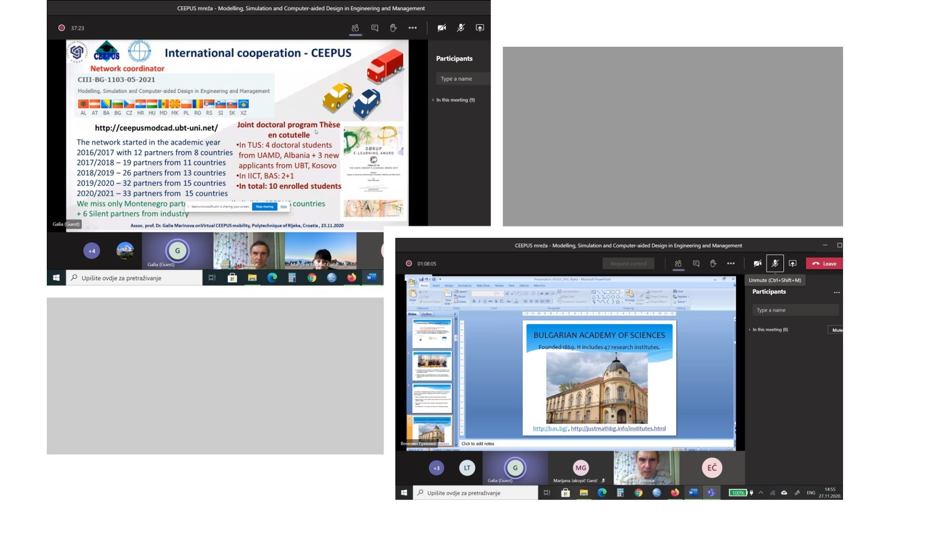Image resolution: width=926 pixels, height=560 pixels.
Task: Click the blue Stop sharing button
Action: pos(264,206)
